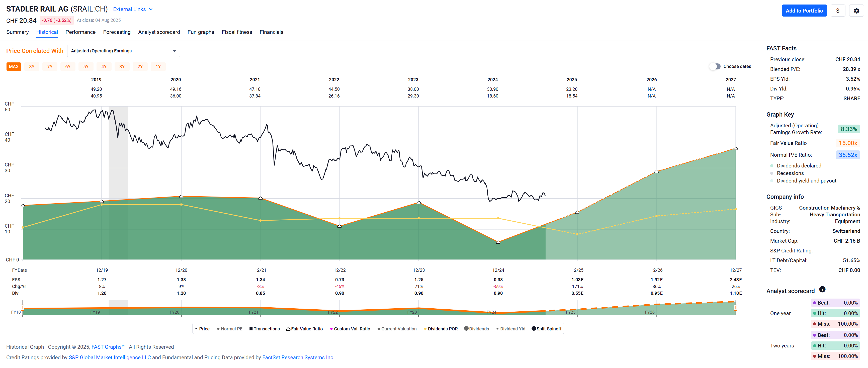Select the Historical tab
Screen dimensions: 868x368
(x=47, y=32)
